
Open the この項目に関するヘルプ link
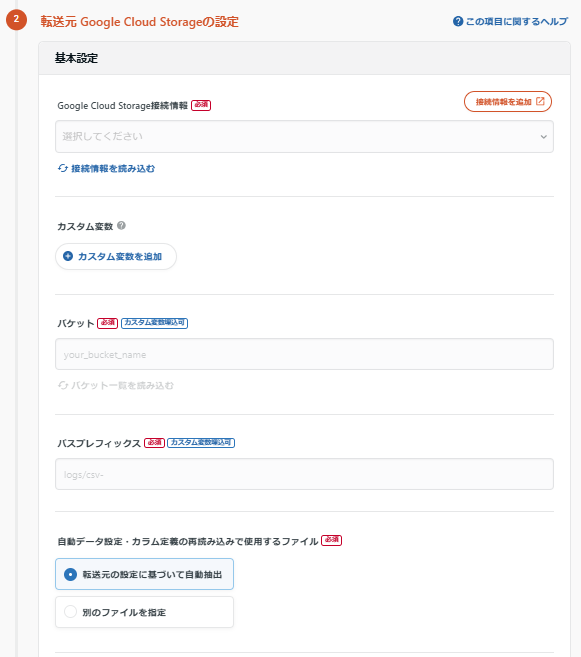point(511,21)
